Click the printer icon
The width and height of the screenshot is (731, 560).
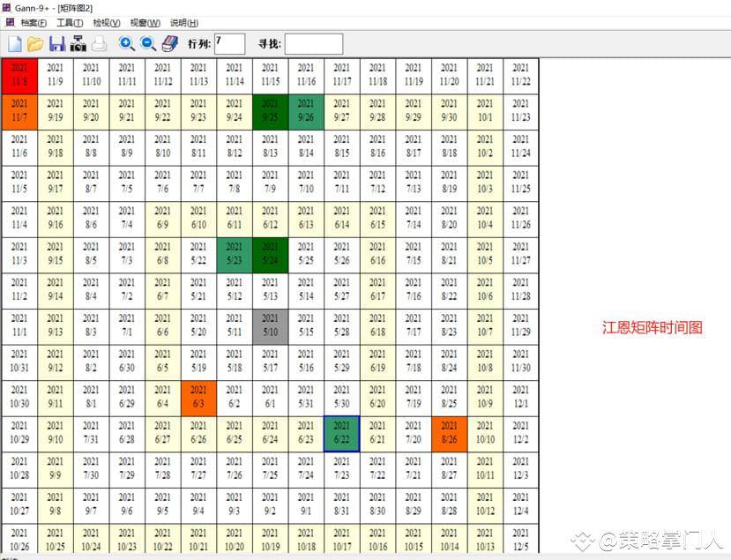click(99, 44)
